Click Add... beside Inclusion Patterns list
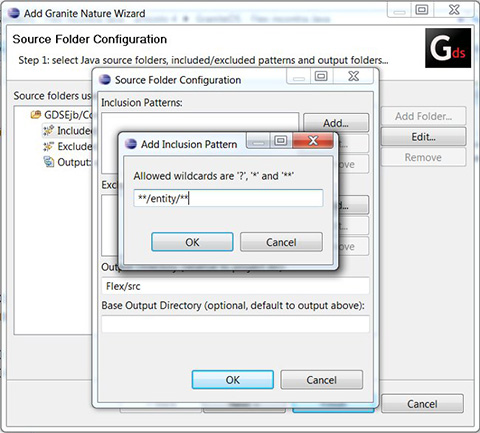 click(336, 123)
